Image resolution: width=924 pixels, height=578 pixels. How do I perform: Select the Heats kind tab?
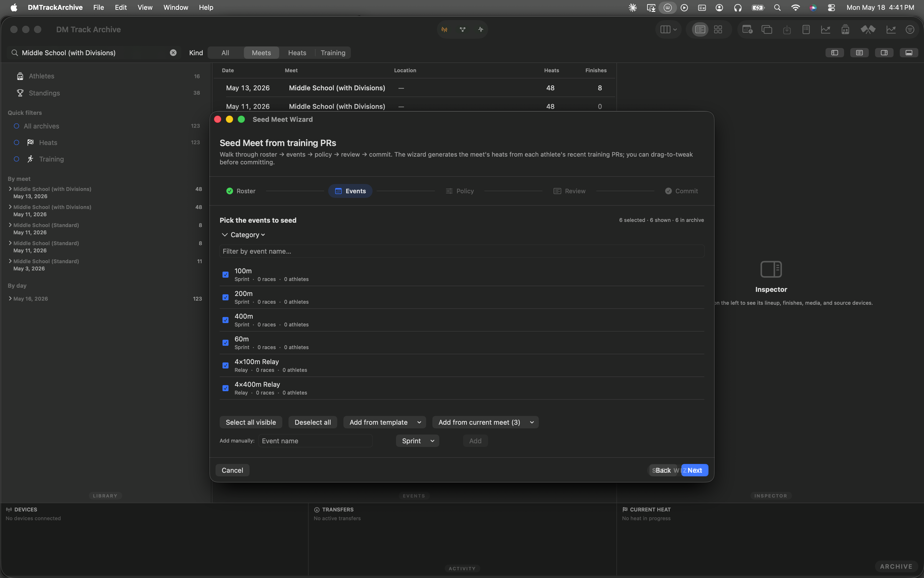point(297,53)
